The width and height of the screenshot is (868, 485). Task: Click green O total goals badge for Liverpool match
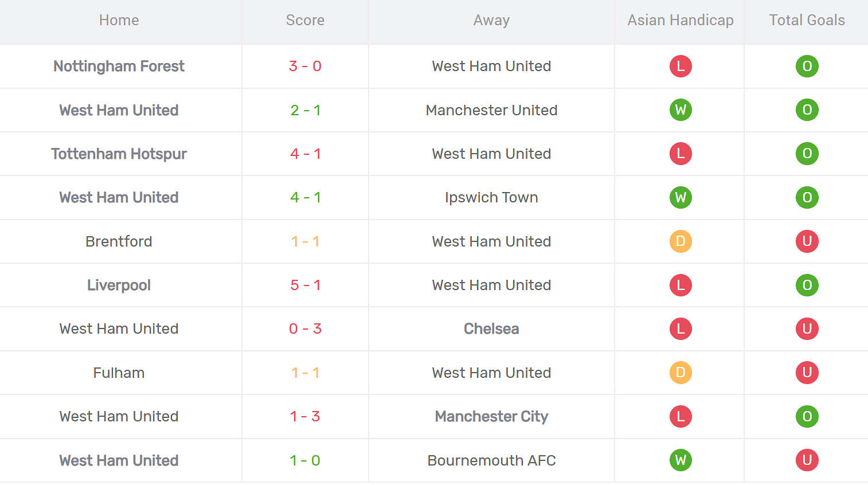point(807,285)
